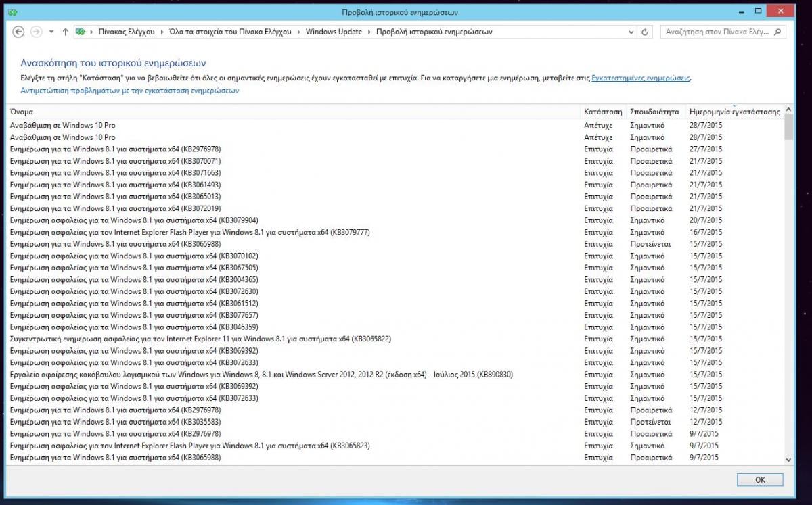812x505 pixels.
Task: Open Εγκατεστημένες ενημερώσεις link
Action: click(640, 78)
